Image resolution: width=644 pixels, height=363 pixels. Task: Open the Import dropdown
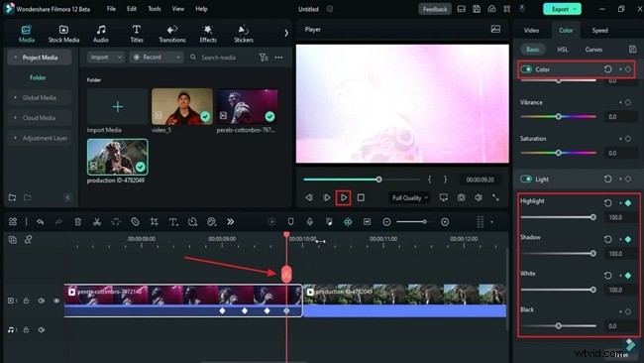pyautogui.click(x=106, y=58)
